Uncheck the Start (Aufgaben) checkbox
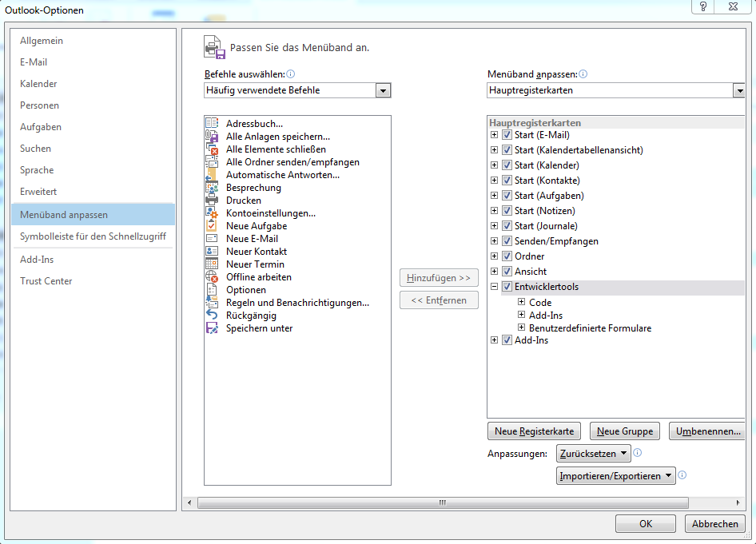The height and width of the screenshot is (544, 756). [507, 196]
